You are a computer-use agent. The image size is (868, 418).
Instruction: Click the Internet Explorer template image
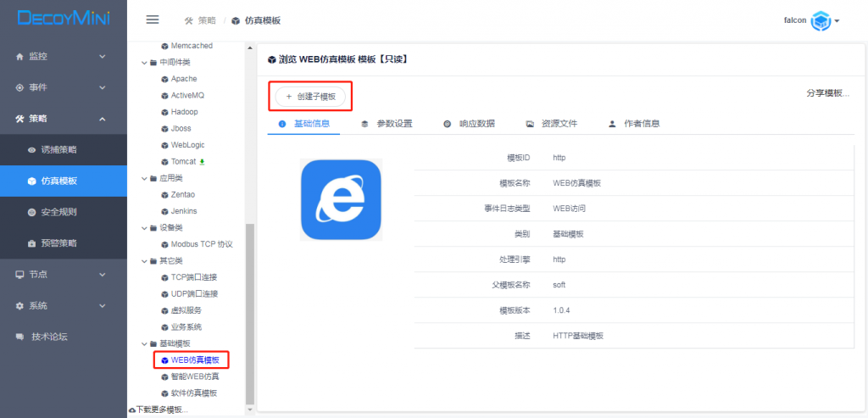341,200
